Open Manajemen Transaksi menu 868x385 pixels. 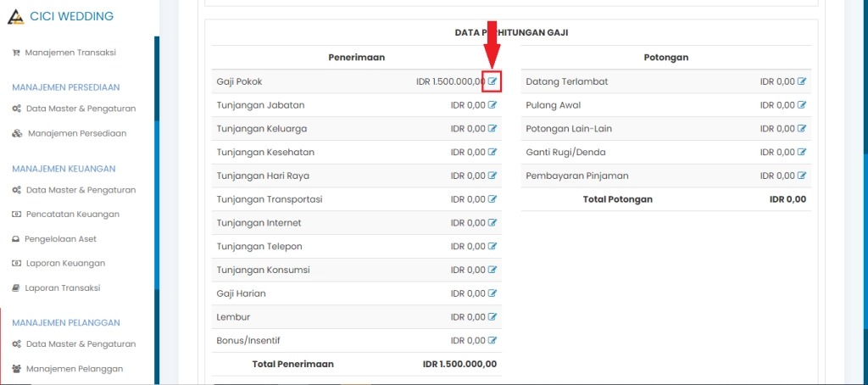(x=64, y=53)
